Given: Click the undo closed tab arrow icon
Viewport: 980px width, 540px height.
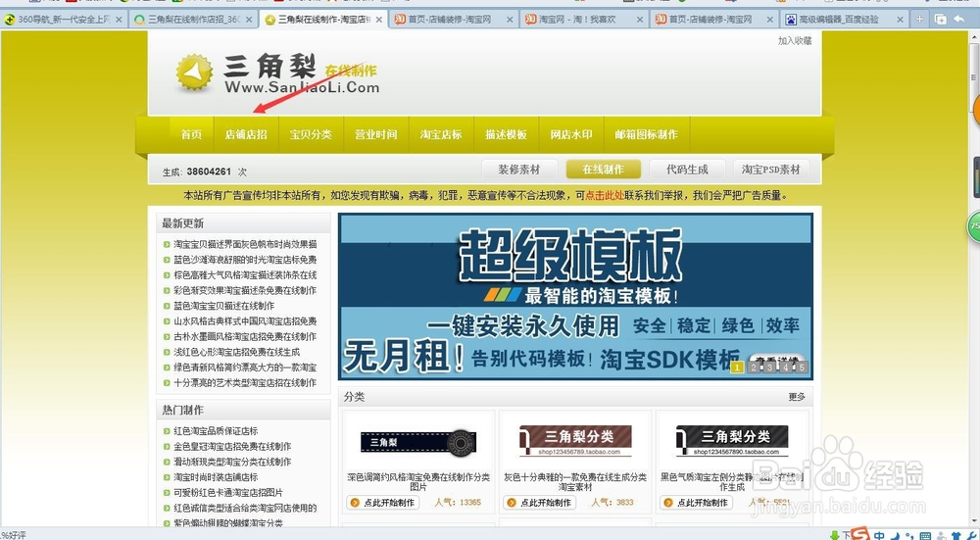Looking at the screenshot, I should point(958,20).
